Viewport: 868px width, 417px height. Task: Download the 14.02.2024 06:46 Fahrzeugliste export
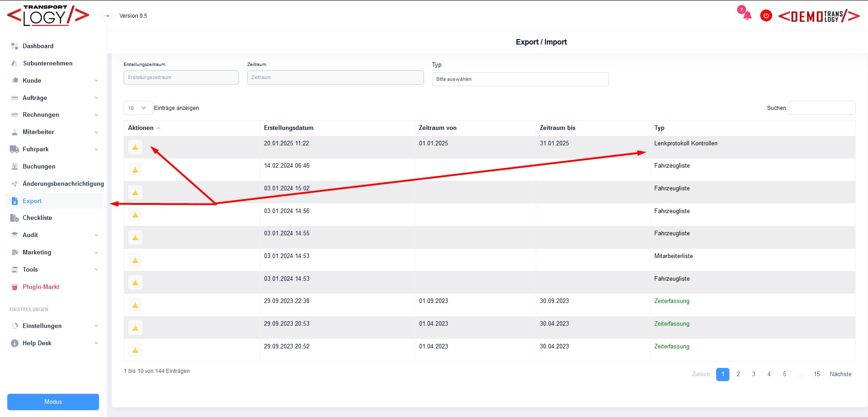(x=135, y=170)
